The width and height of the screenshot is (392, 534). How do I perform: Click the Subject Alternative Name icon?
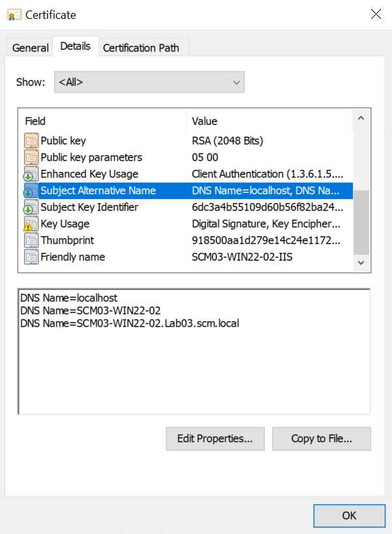[x=31, y=191]
